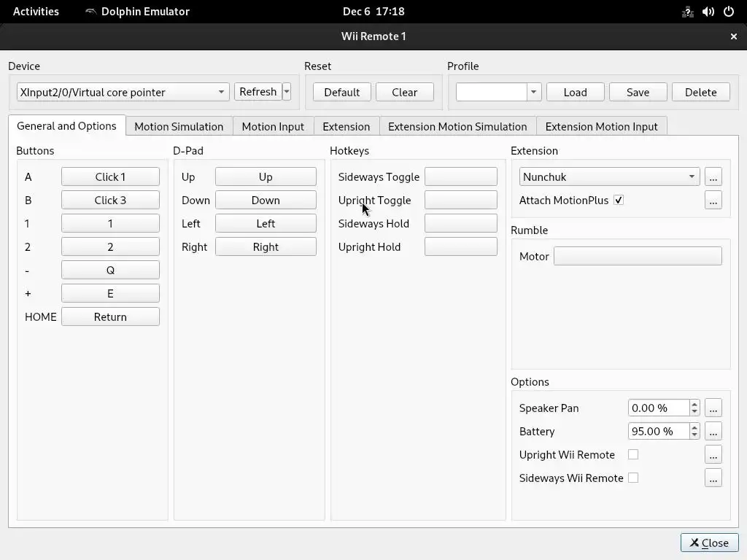Screen dimensions: 747x560
Task: Enable the Upright Wii Remote checkbox
Action: tap(632, 454)
